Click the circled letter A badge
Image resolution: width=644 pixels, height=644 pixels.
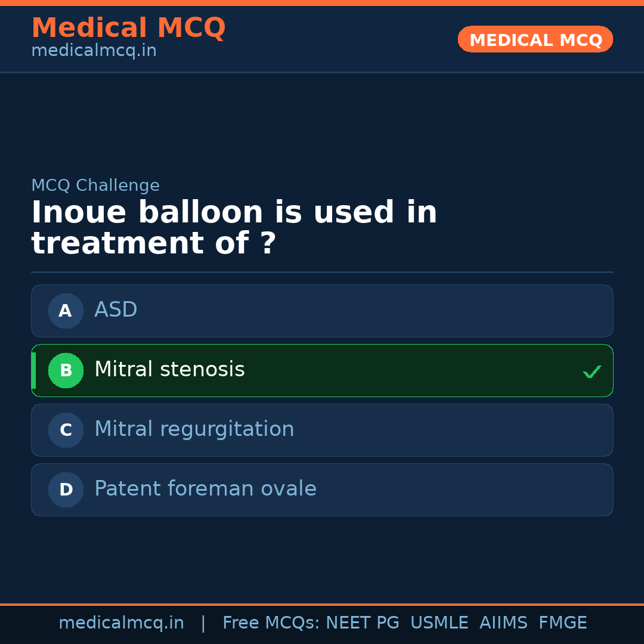point(66,311)
